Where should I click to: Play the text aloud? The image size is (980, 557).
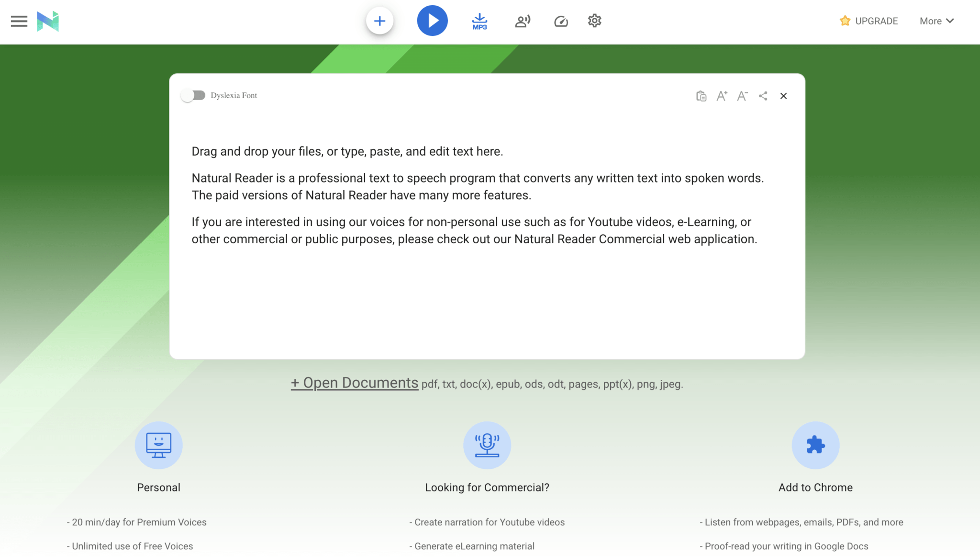[432, 21]
